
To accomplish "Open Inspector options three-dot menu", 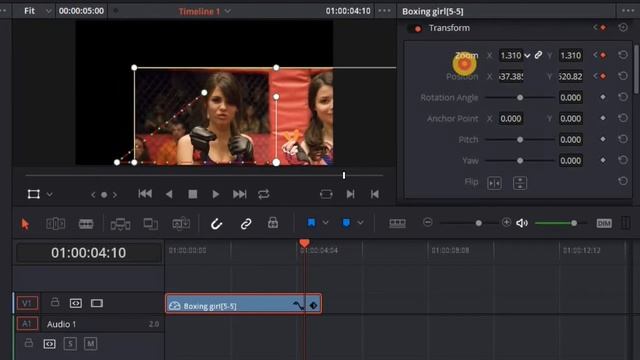I will [x=628, y=11].
